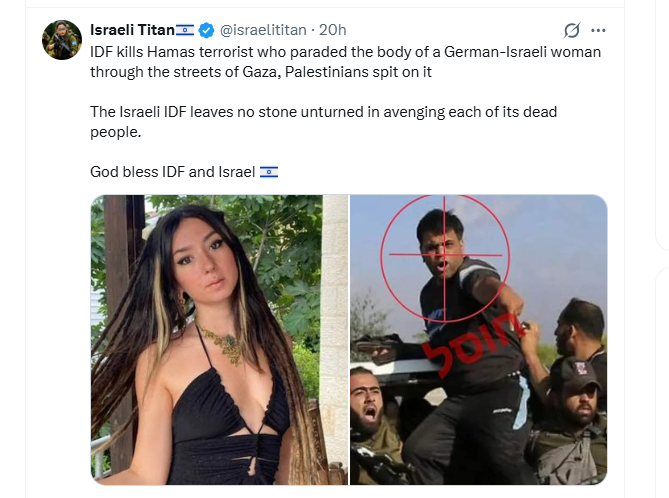Open the left photo of the woman
669x498 pixels.
[x=219, y=340]
